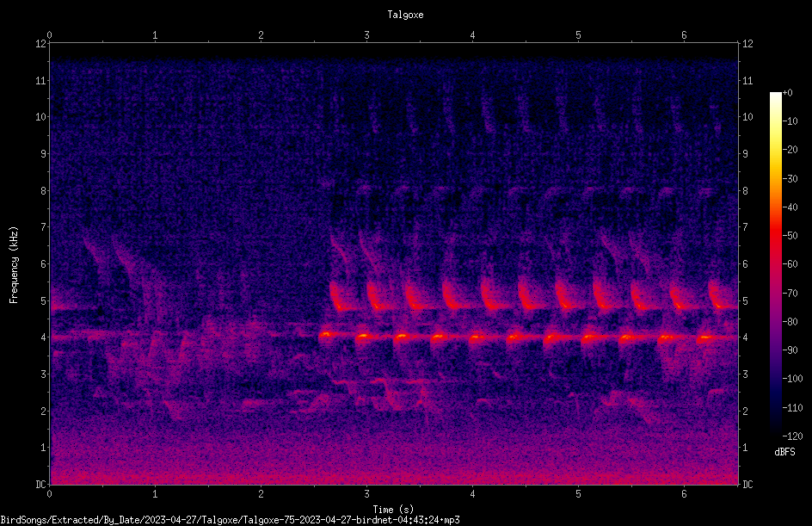Click the file path caption at the bottom
The width and height of the screenshot is (812, 526).
230,520
